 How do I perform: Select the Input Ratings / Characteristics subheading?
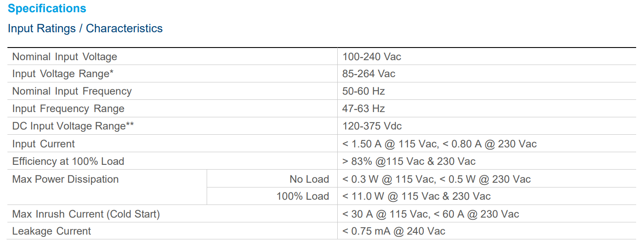85,28
